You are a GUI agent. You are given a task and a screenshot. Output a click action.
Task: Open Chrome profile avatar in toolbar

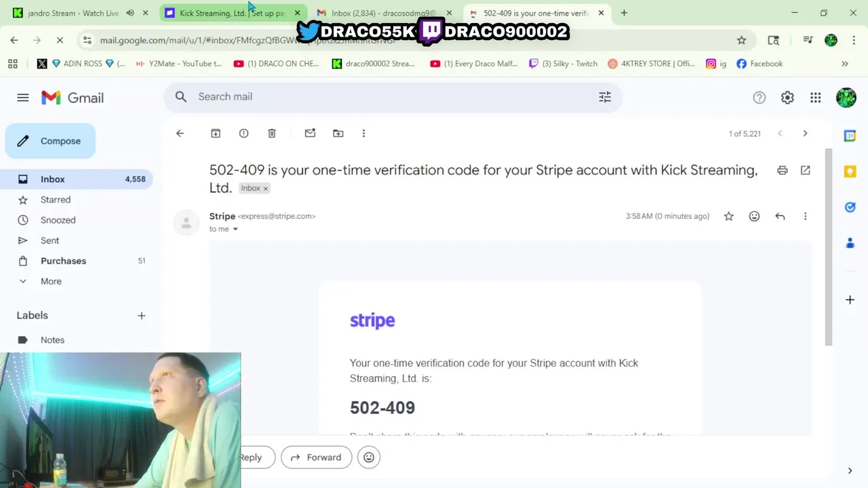click(831, 41)
